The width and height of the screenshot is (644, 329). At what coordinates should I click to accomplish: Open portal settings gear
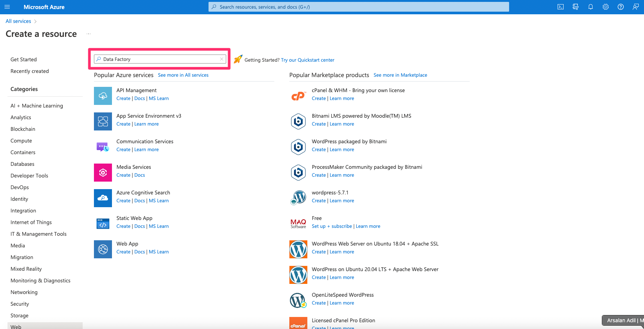click(x=606, y=7)
